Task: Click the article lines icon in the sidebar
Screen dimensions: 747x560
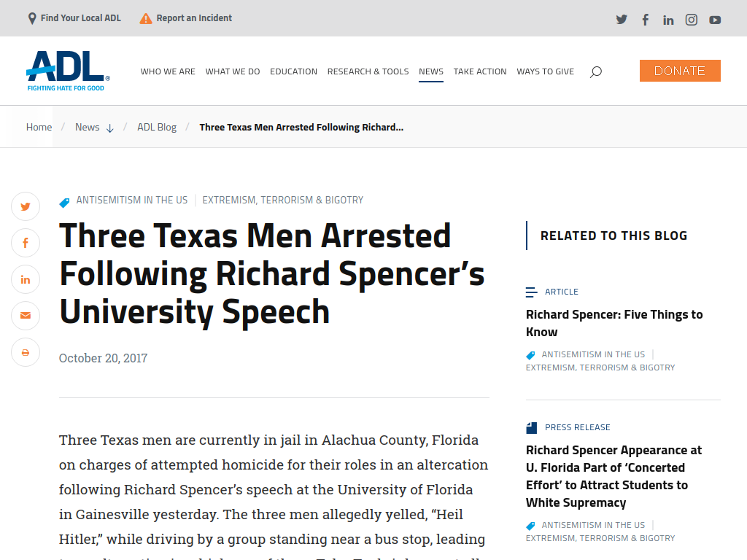Action: click(531, 292)
